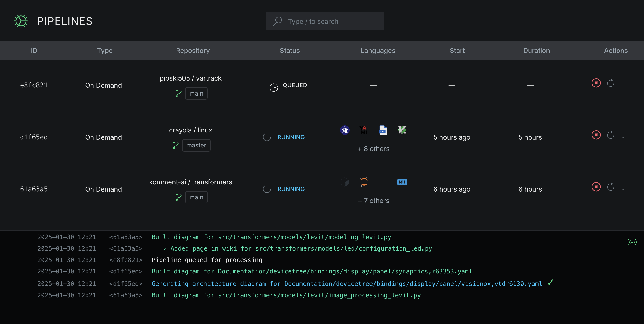Click '5 hours ago' start time
Screen dimensions: 644x324
click(x=452, y=137)
